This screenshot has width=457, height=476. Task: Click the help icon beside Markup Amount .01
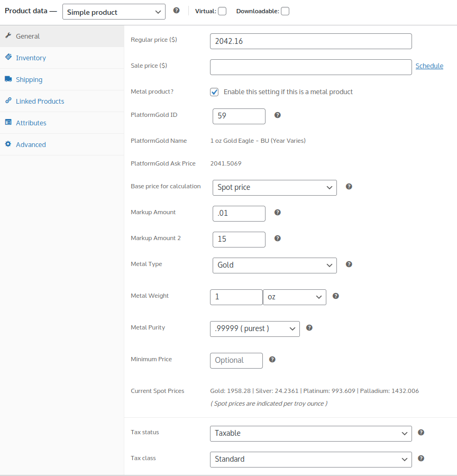point(278,213)
